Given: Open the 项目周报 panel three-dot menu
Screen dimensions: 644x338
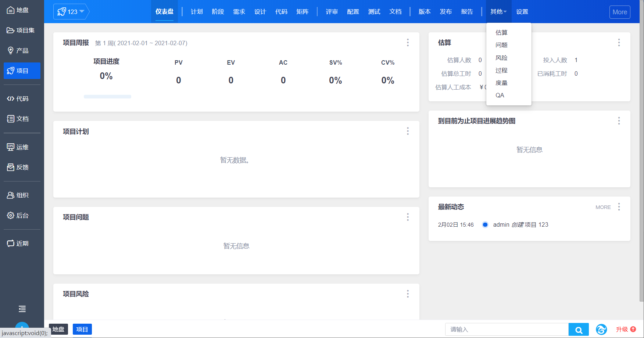Looking at the screenshot, I should click(x=408, y=43).
